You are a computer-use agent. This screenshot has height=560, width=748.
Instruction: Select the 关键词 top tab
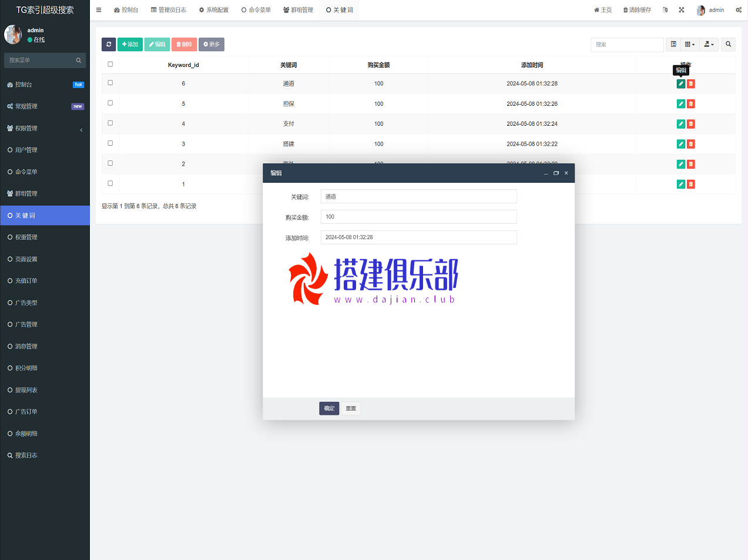(340, 10)
